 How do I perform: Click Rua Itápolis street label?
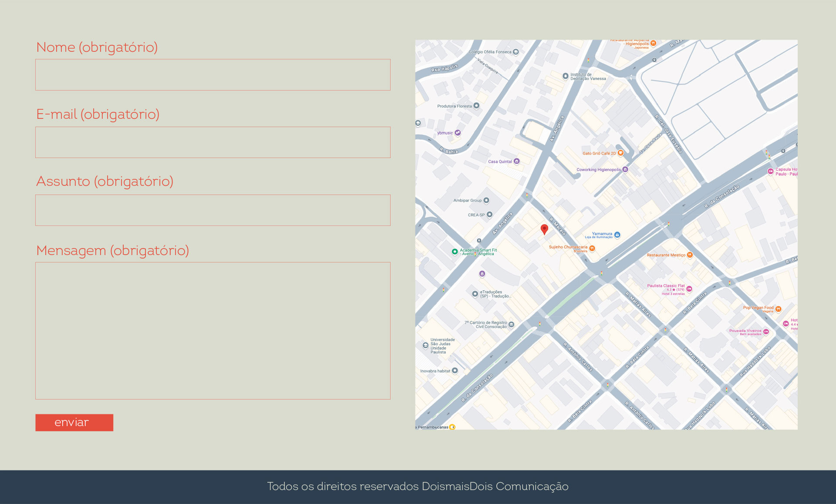pos(445,68)
